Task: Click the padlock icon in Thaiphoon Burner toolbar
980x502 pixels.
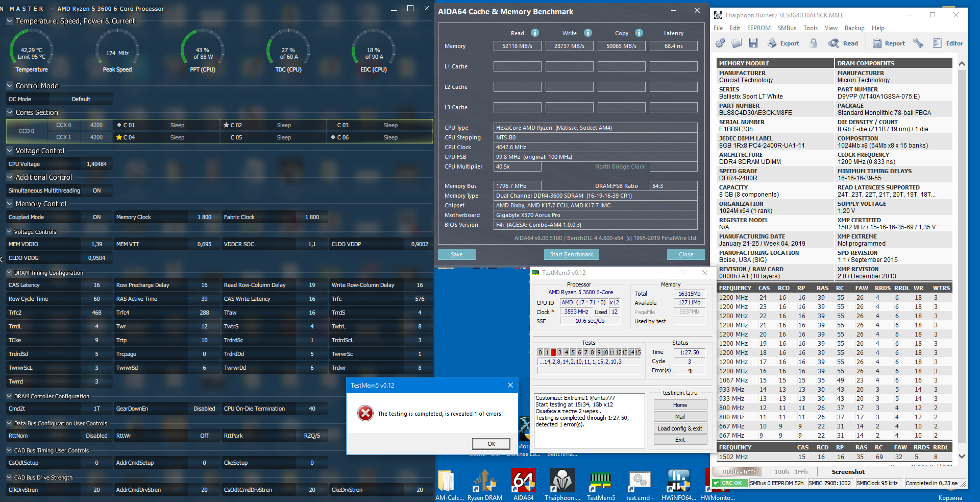Action: (x=814, y=43)
